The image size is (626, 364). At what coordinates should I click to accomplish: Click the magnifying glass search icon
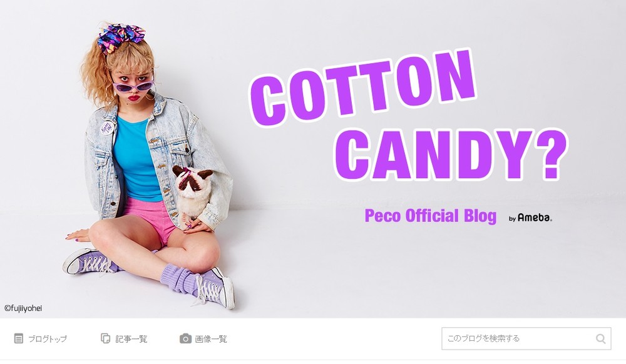(601, 339)
